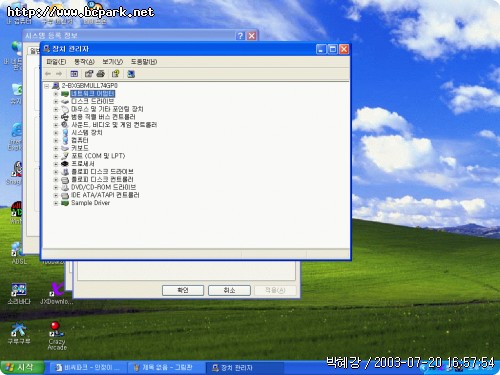500x375 pixels.
Task: Open the 파일(F) menu
Action: [56, 62]
